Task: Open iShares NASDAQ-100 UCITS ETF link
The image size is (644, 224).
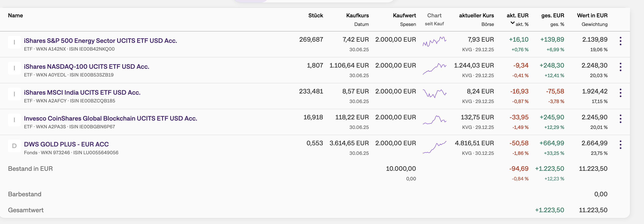Action: 86,67
